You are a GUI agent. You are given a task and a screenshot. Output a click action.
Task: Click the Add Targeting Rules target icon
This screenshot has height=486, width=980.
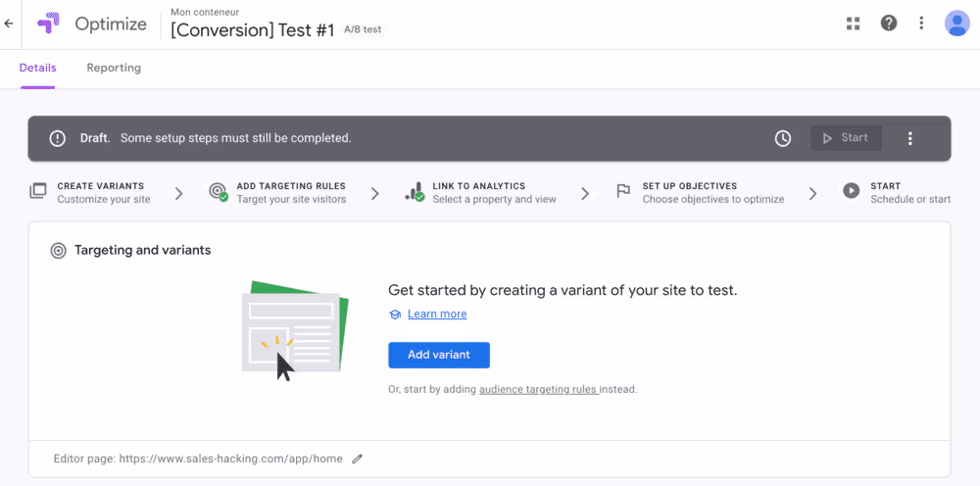(219, 192)
